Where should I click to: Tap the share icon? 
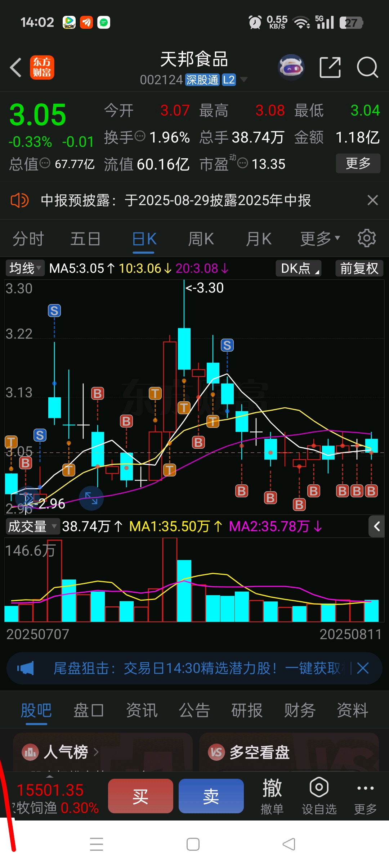point(330,67)
